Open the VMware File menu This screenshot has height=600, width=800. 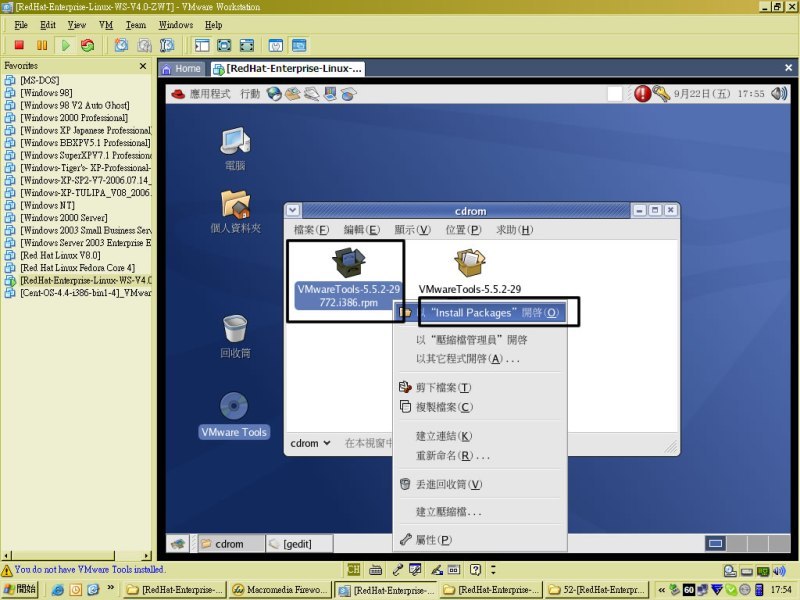[21, 24]
